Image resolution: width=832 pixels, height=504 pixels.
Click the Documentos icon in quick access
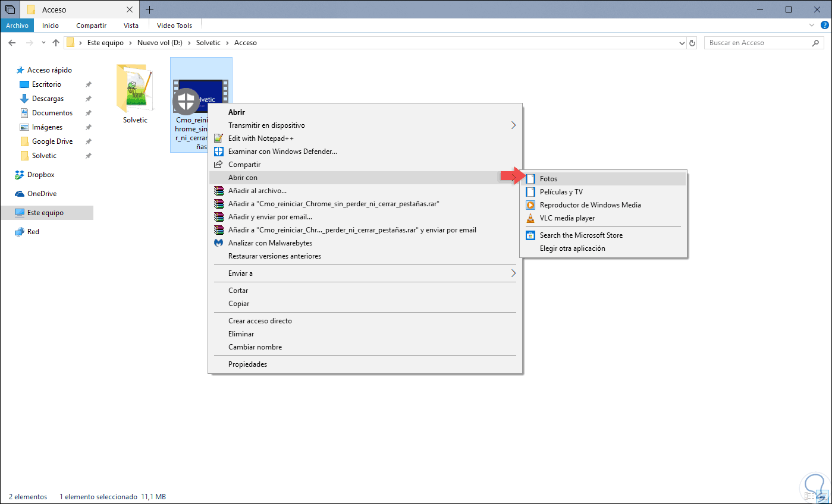tap(24, 113)
